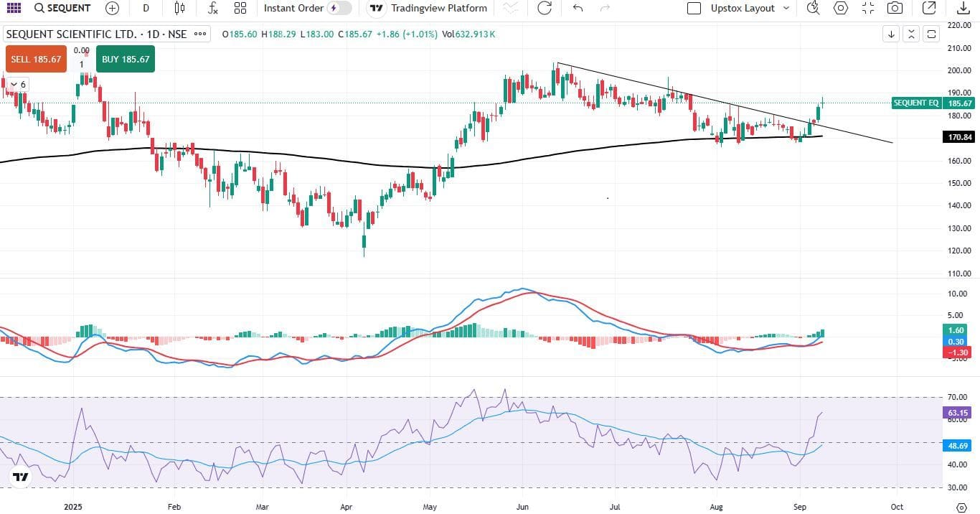This screenshot has width=980, height=514.
Task: Toggle the Instant Order switch
Action: point(339,8)
